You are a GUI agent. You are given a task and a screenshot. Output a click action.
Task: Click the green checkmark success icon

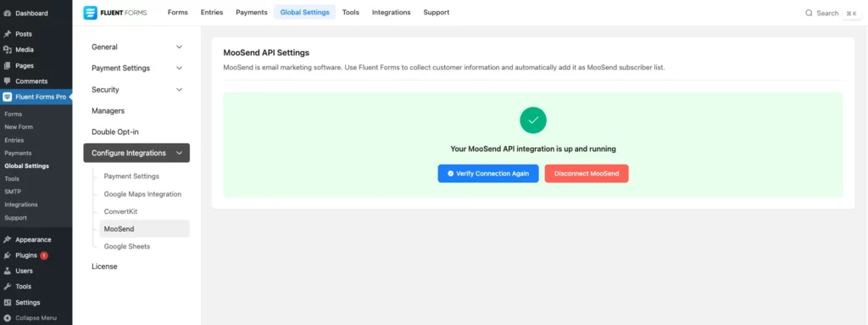pos(533,120)
